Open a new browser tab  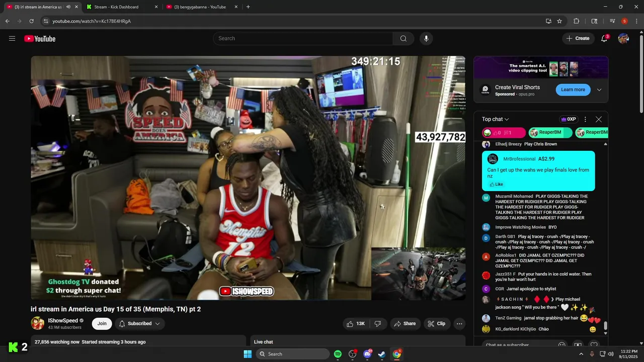(x=248, y=7)
